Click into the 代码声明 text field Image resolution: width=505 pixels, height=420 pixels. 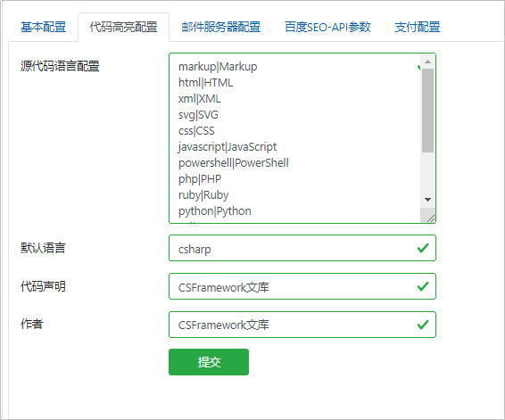[302, 286]
